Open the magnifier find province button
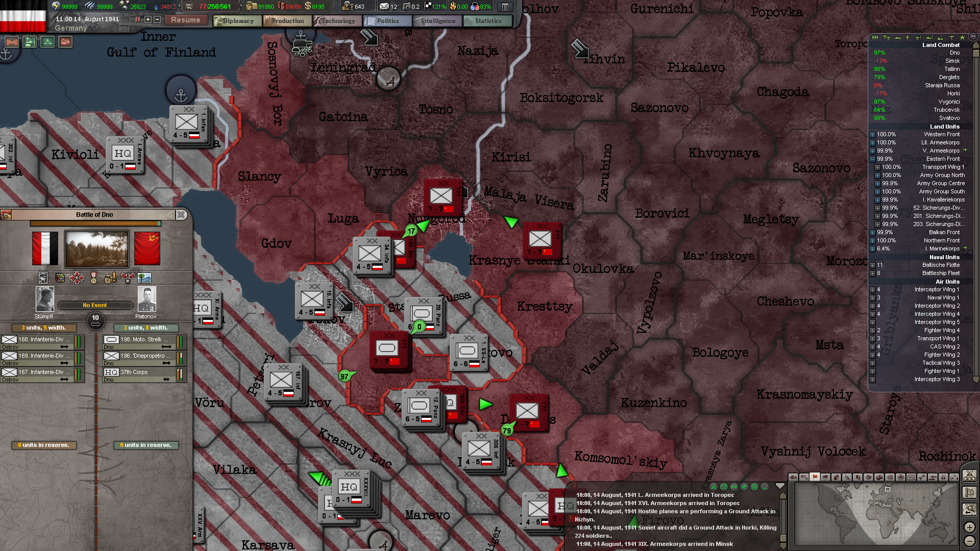This screenshot has height=551, width=980. point(969,509)
